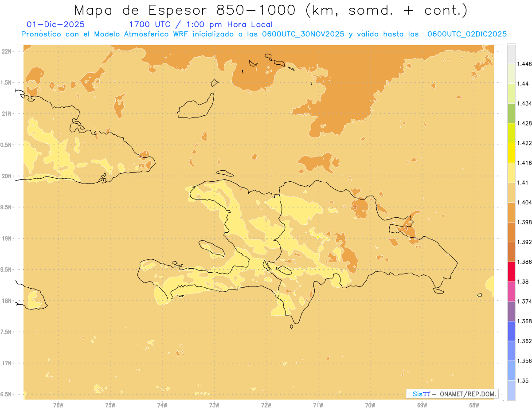Viewport: 532px width, 411px height.
Task: Click the blue swatch between 1.362 and 1.368
Action: 511,331
